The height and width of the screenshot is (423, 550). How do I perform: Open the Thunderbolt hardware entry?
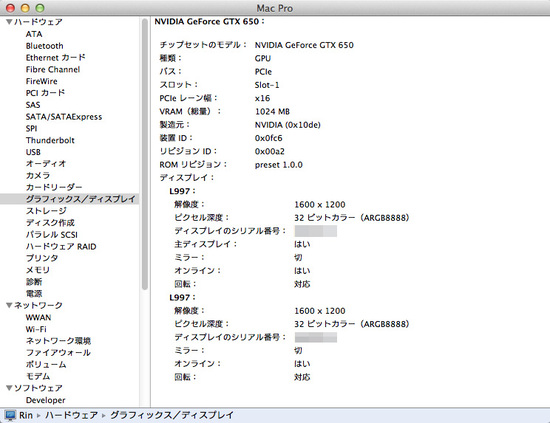(50, 140)
